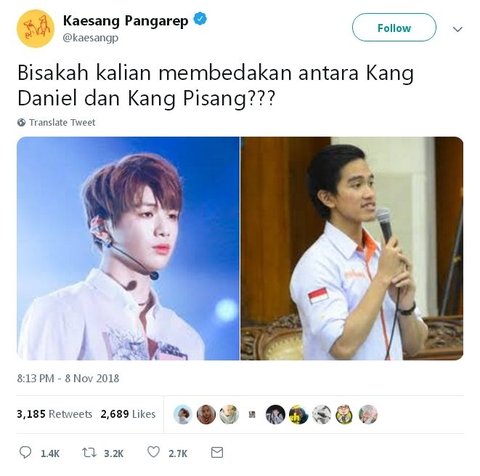Click the globe icon beside Translate Tweet
Viewport: 480px width, 476px height.
point(21,122)
